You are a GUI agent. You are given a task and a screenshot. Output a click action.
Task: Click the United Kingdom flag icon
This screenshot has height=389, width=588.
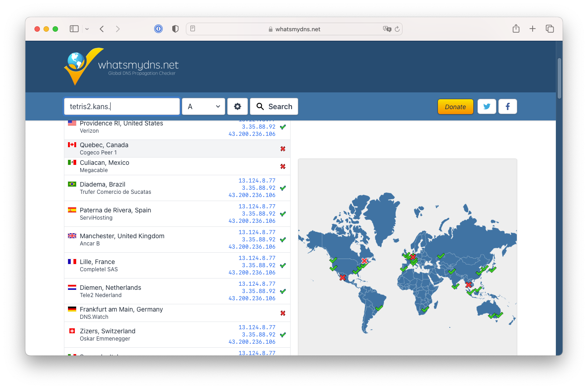72,235
